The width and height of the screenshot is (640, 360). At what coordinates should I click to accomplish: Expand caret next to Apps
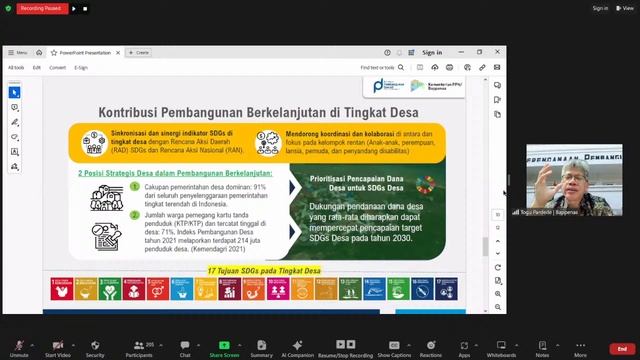pyautogui.click(x=476, y=345)
